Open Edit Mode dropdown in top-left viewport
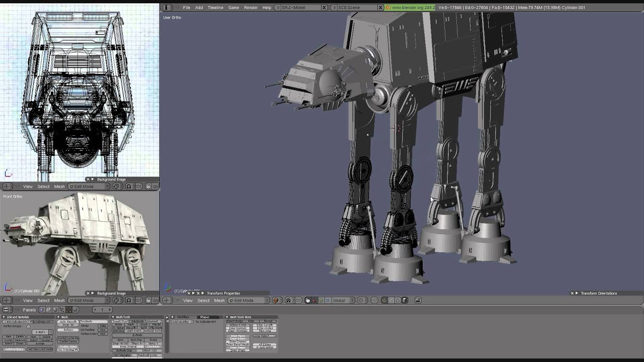The image size is (644, 362). (89, 187)
